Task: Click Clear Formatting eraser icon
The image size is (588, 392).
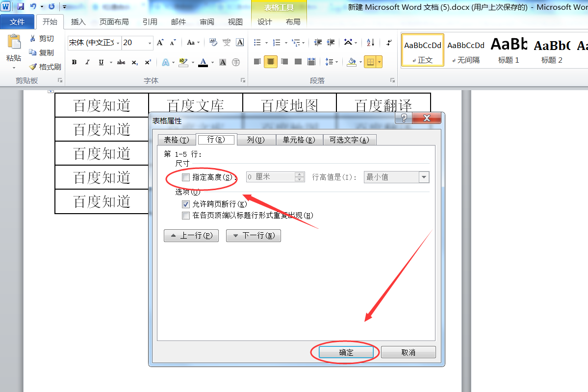Action: 213,42
